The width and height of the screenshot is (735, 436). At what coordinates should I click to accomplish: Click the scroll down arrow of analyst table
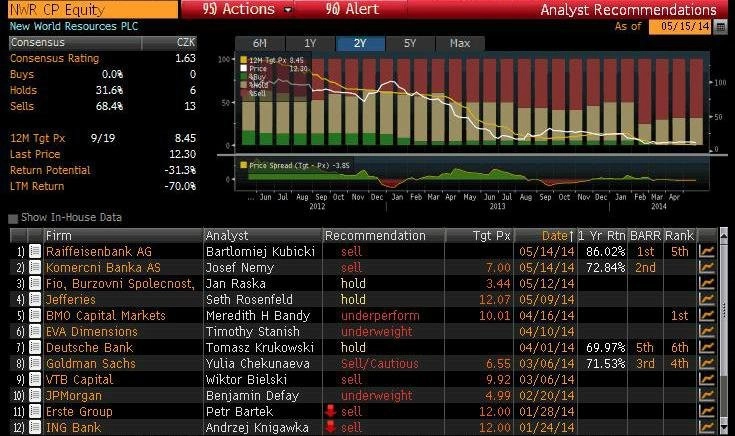click(723, 429)
